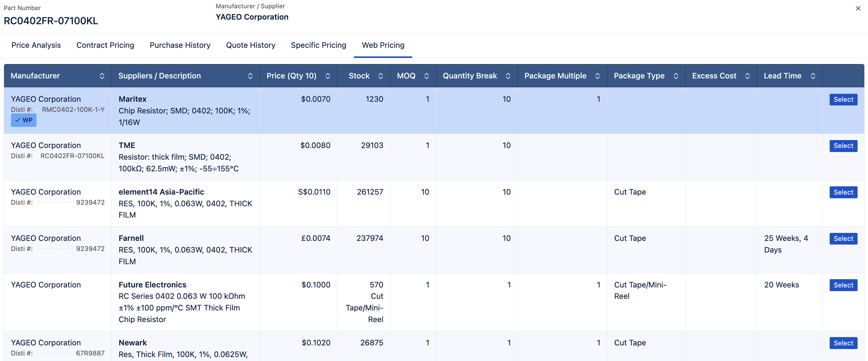
Task: Select the Maritex supplier row
Action: point(843,99)
